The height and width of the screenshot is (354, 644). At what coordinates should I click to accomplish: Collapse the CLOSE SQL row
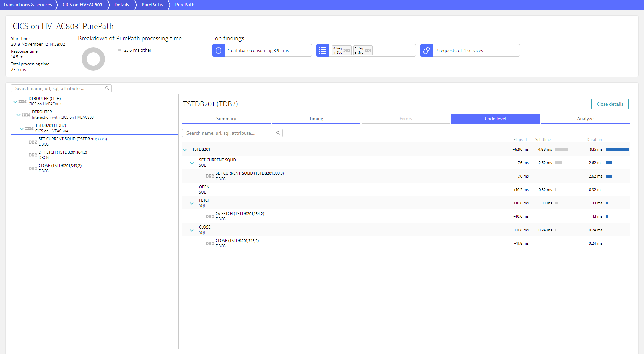[192, 230]
